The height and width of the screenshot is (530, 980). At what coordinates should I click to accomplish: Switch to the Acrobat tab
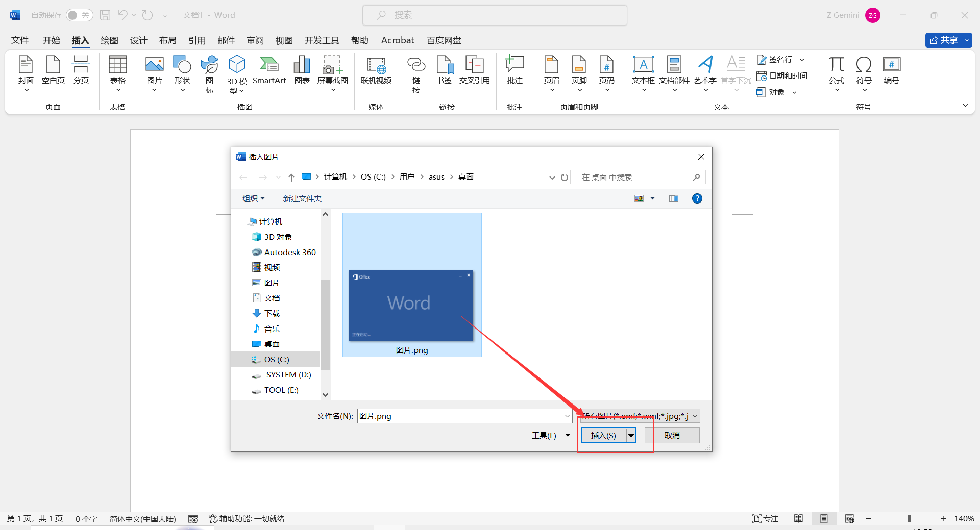coord(398,40)
